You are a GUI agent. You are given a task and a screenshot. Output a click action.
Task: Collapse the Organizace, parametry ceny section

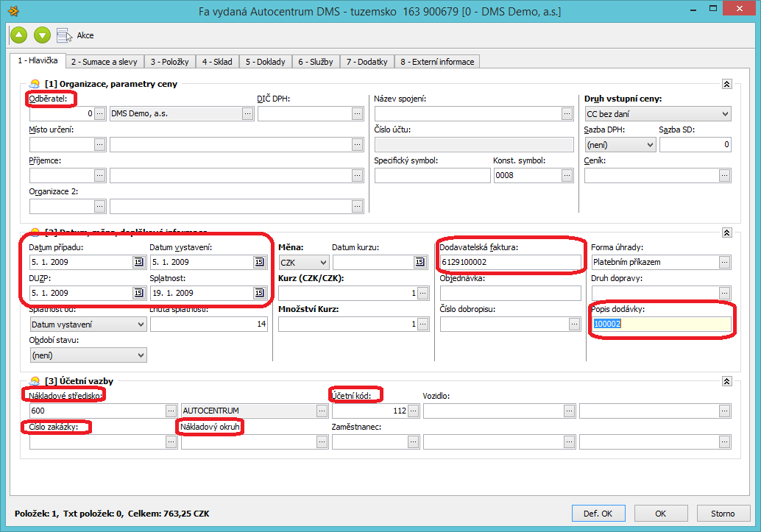point(727,84)
